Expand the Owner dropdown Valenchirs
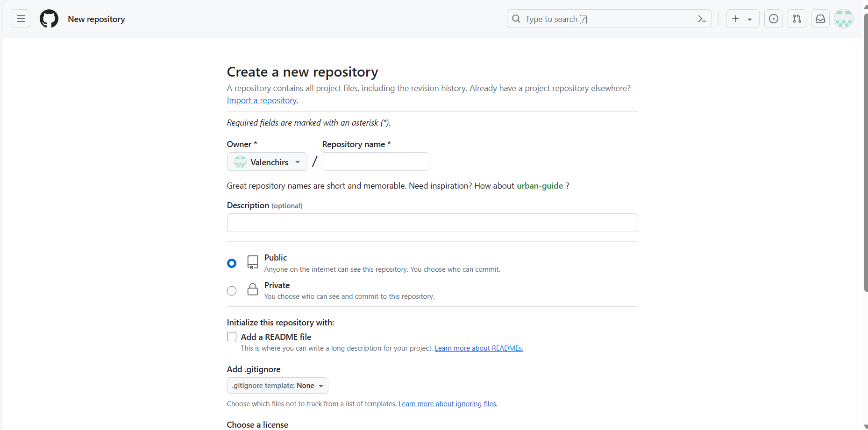 point(267,162)
